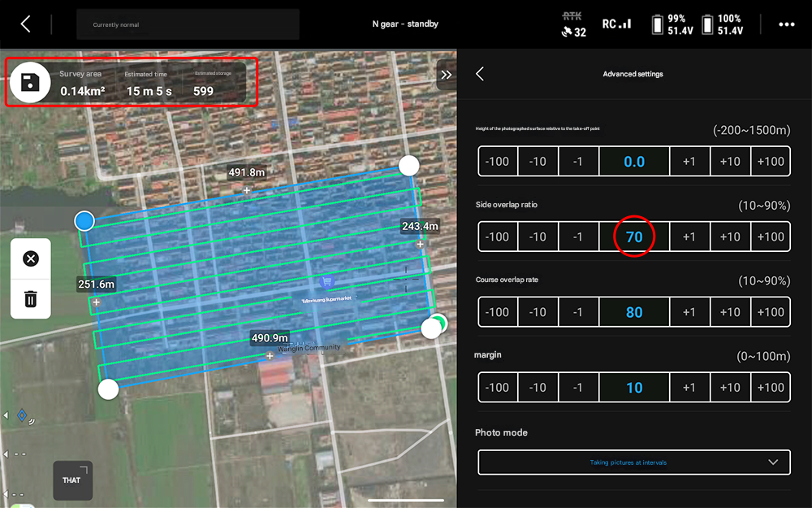Decrease course overlap rate by -10
The height and width of the screenshot is (508, 812).
(538, 312)
